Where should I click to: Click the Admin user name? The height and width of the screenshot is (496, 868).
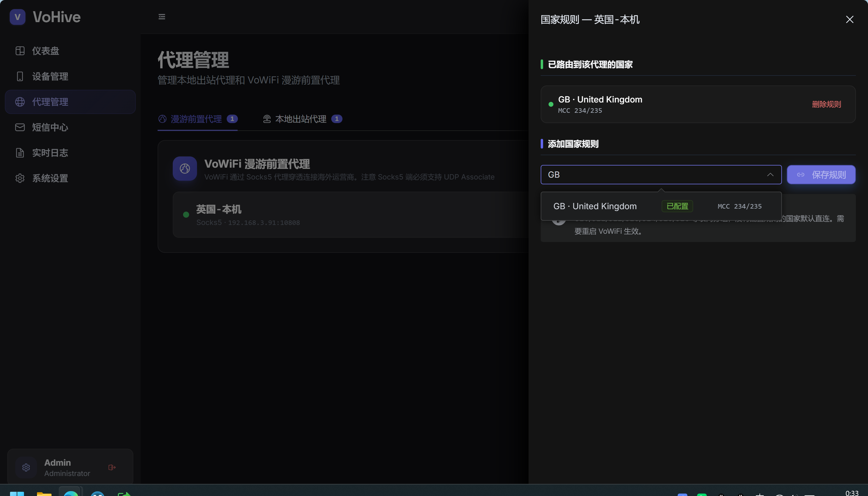coord(58,463)
